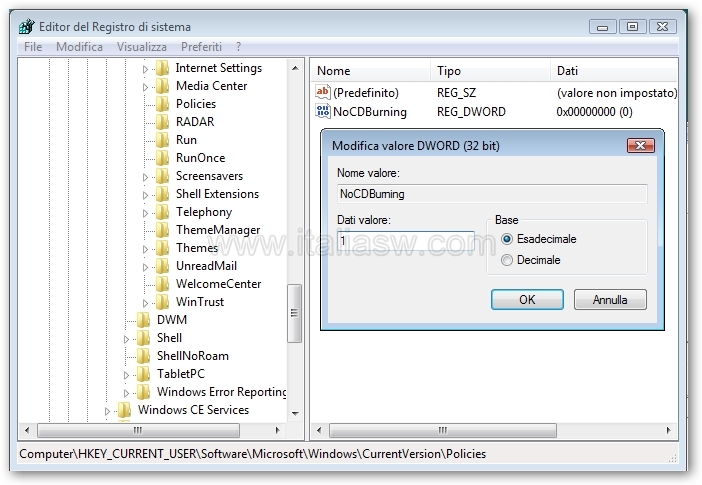Click the ShellNoRoam folder icon
This screenshot has width=702, height=485.
(143, 356)
